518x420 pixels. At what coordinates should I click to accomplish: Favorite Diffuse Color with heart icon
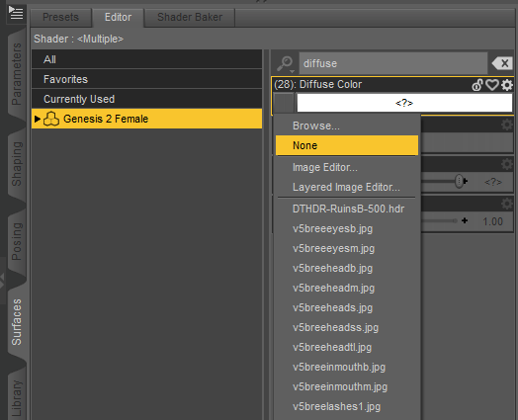[492, 85]
